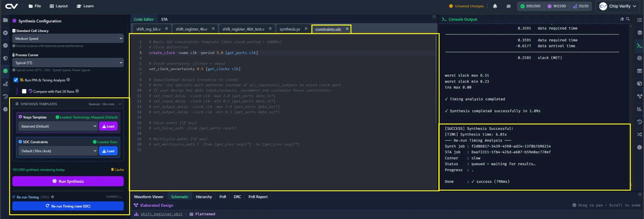Viewport: 644px width, 219px height.
Task: Open the brain AI icon in left sidebar
Action: [5, 109]
